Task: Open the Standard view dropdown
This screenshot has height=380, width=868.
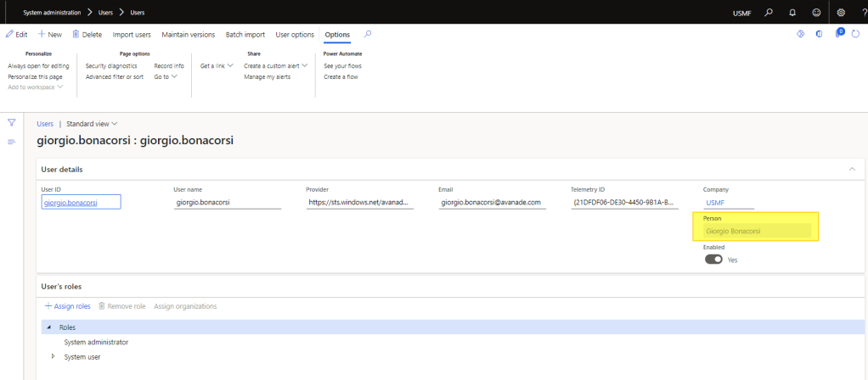Action: [92, 124]
